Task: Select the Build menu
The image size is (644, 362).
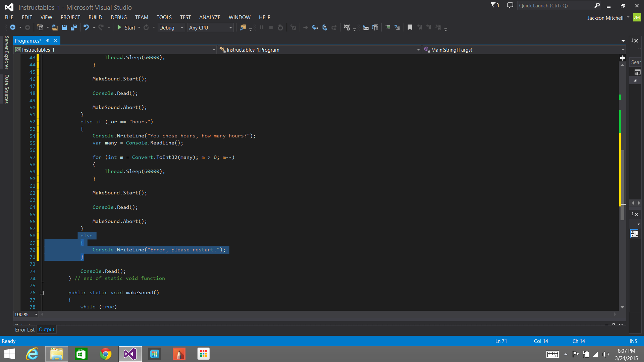Action: pos(95,17)
